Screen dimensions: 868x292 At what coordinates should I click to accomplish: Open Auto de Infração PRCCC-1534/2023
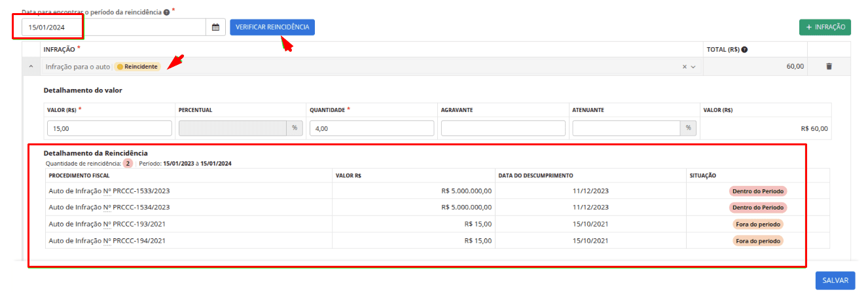coord(109,207)
